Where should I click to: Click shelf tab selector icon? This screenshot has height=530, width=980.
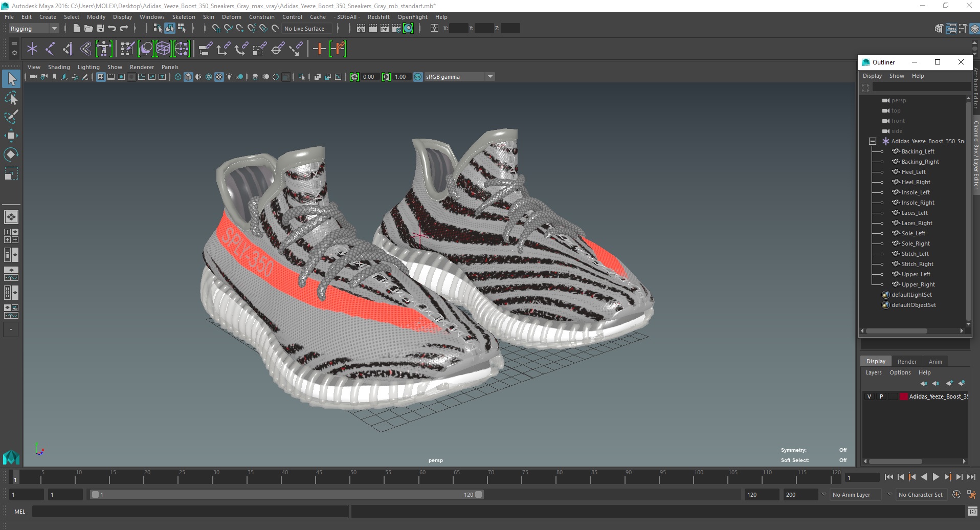coord(14,43)
